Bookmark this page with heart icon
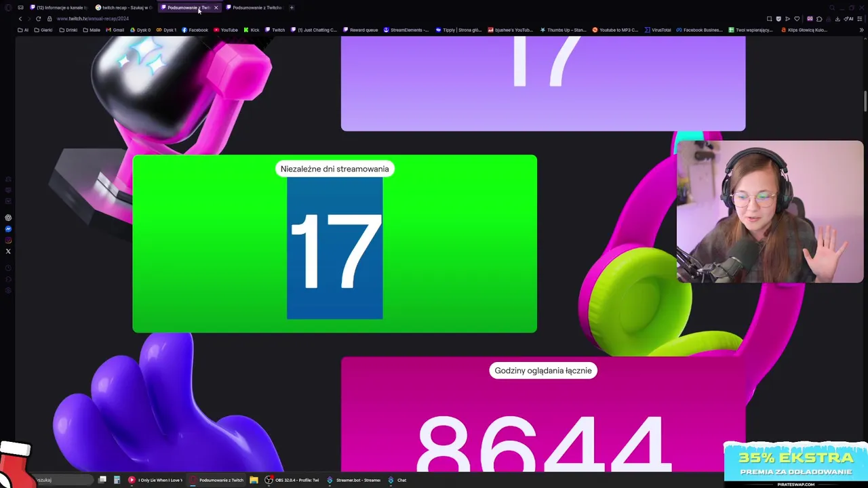The width and height of the screenshot is (868, 488). (x=797, y=19)
